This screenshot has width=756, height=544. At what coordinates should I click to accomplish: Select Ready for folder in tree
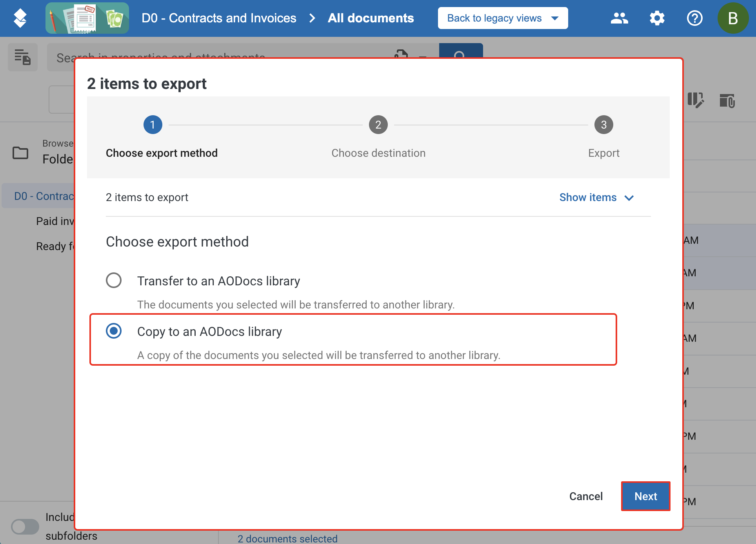(x=55, y=246)
